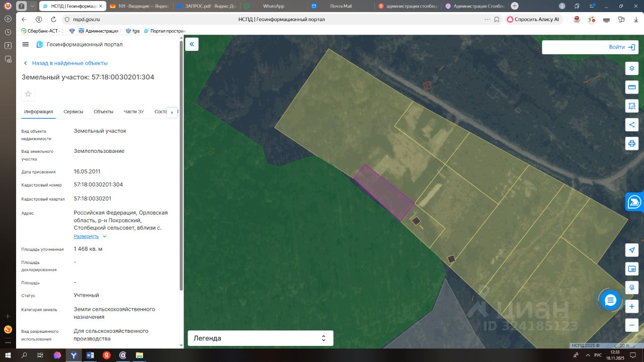Activate the ruler measurement tool
644x362 pixels.
point(632,87)
